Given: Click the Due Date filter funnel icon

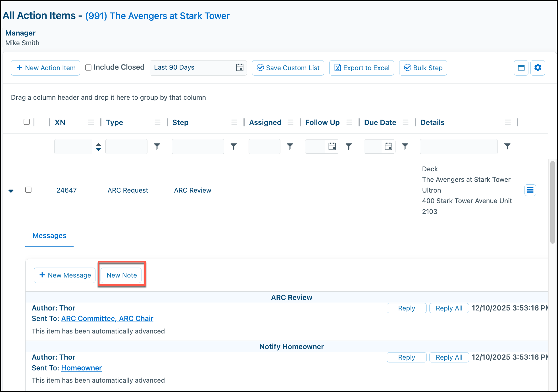Looking at the screenshot, I should click(405, 146).
